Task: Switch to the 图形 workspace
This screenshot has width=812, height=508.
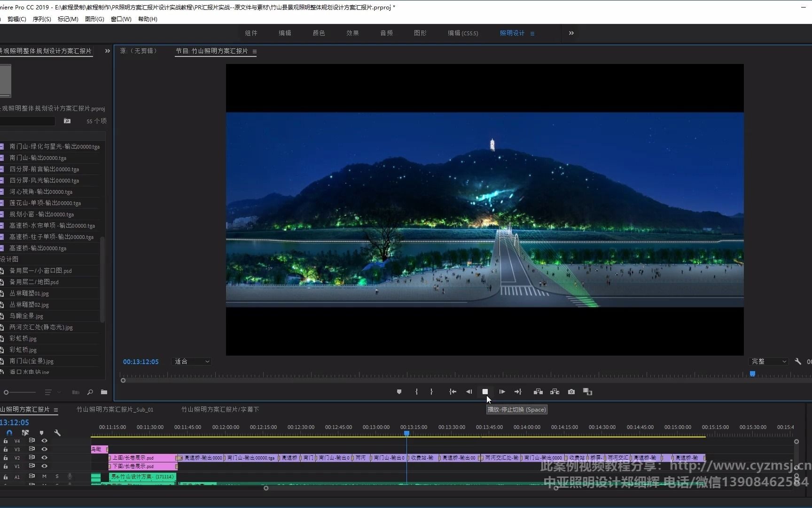Action: (420, 33)
